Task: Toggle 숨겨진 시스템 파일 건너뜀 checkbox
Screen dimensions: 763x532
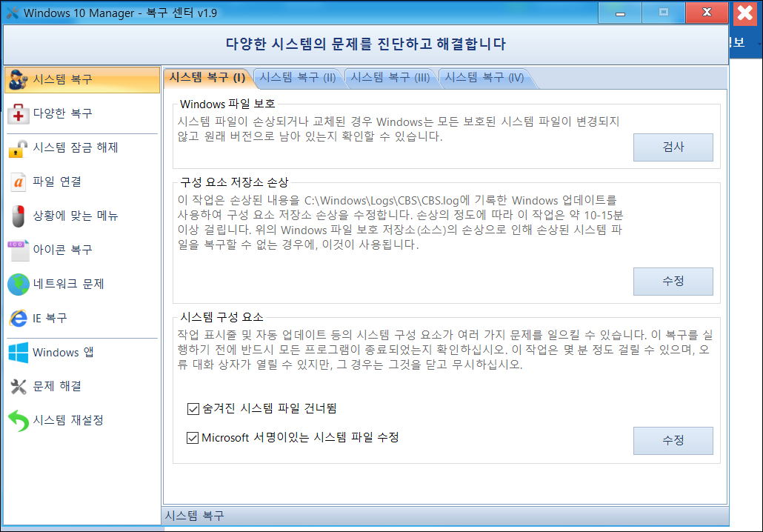Action: tap(193, 409)
